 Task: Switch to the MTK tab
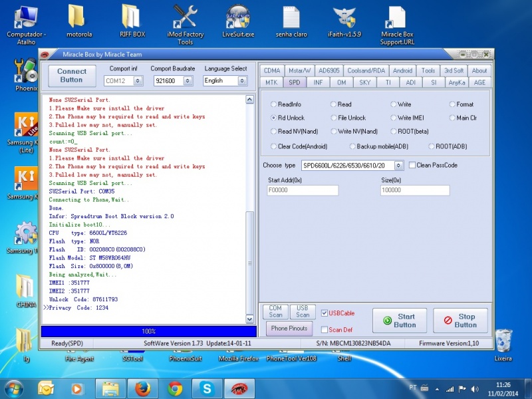[271, 82]
